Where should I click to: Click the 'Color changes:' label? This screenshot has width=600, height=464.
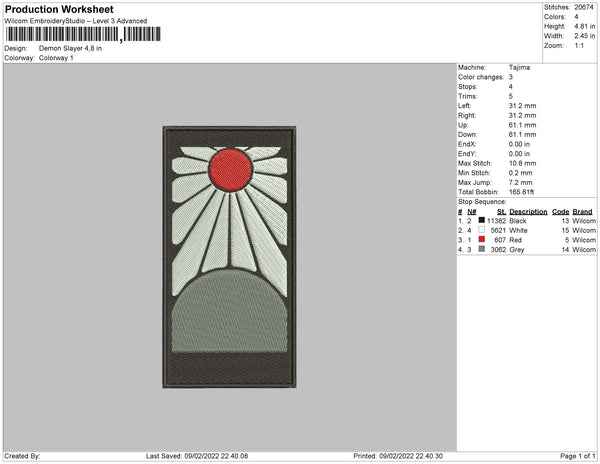tap(481, 77)
